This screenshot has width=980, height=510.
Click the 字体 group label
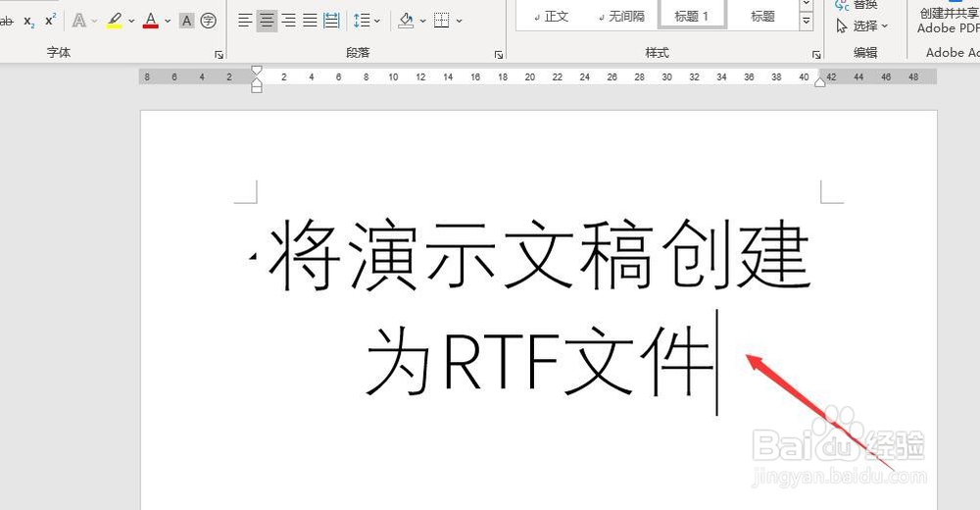(x=59, y=53)
